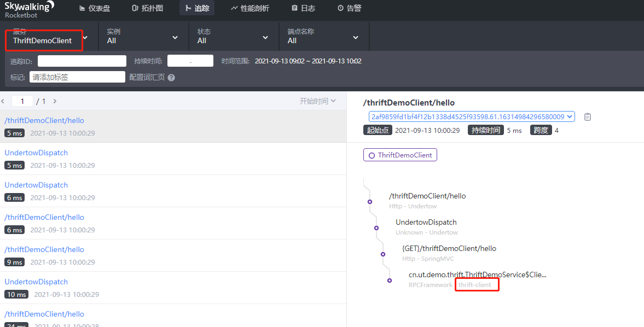
Task: Select the UndertowDispatch span node circle
Action: pos(376,228)
